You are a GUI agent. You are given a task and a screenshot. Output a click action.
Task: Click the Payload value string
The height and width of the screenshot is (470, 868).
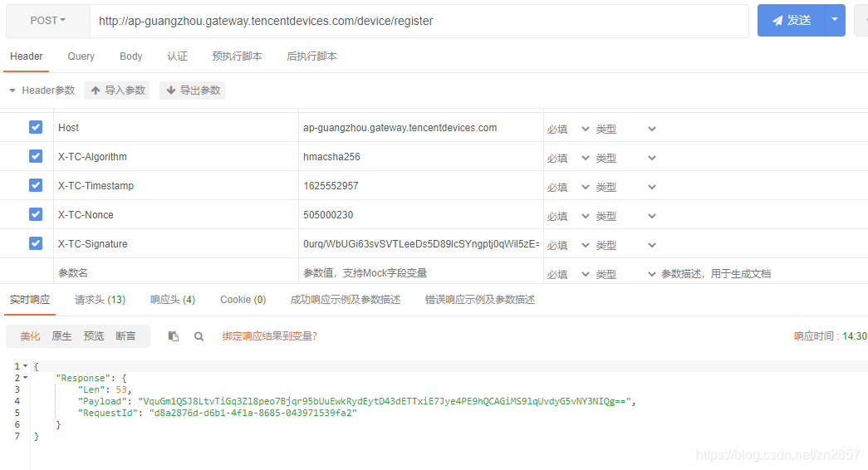(x=385, y=401)
